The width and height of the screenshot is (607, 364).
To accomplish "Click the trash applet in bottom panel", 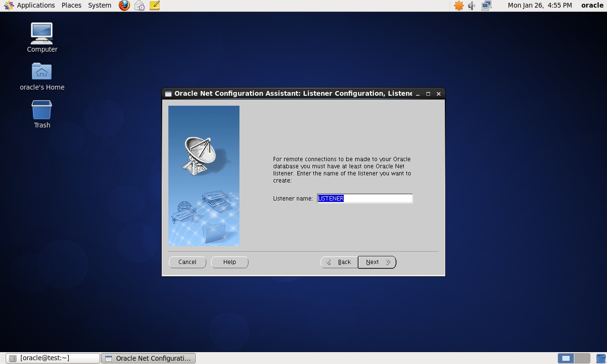I will [x=601, y=358].
